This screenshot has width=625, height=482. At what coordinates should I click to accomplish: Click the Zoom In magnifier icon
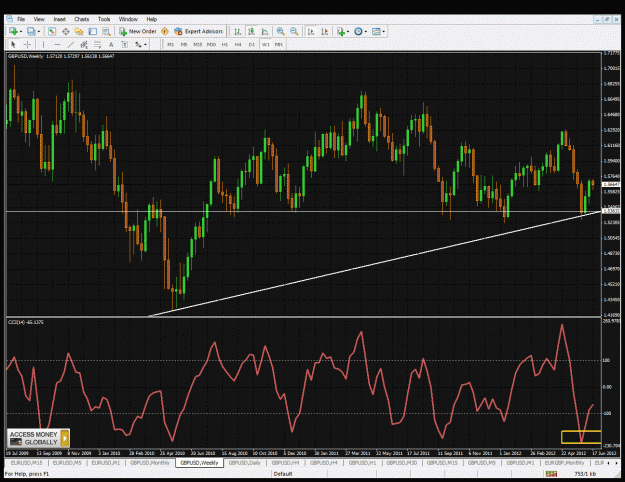(281, 31)
